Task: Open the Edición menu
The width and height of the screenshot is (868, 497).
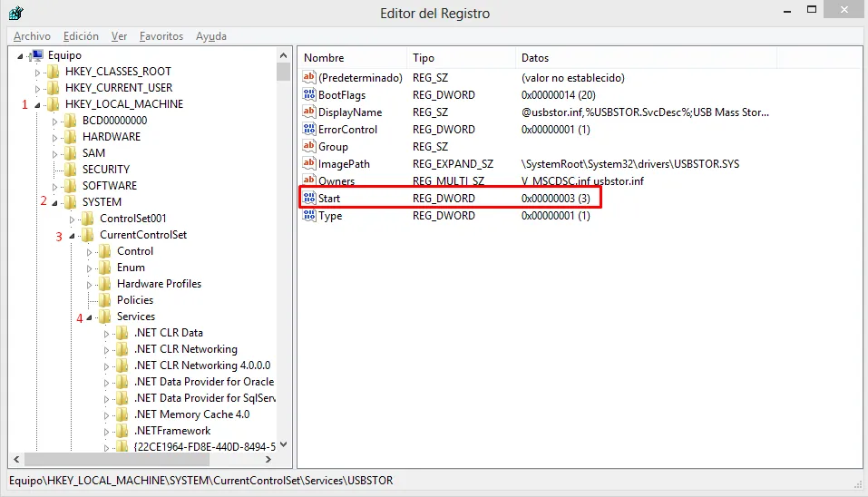Action: click(81, 36)
